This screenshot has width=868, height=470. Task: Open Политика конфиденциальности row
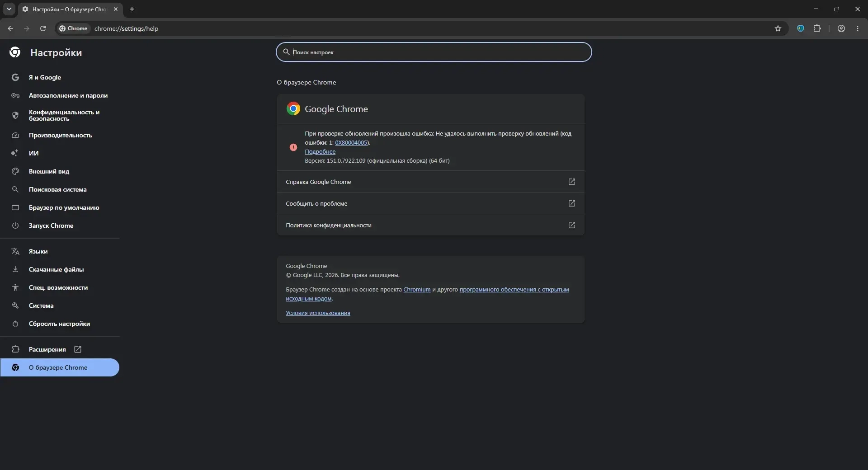click(x=430, y=225)
